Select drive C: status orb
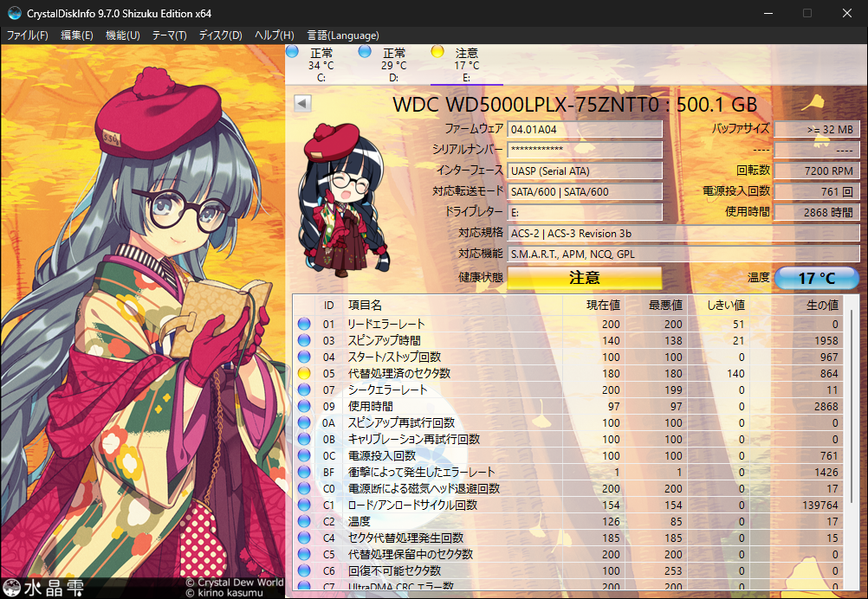The image size is (868, 599). click(292, 52)
